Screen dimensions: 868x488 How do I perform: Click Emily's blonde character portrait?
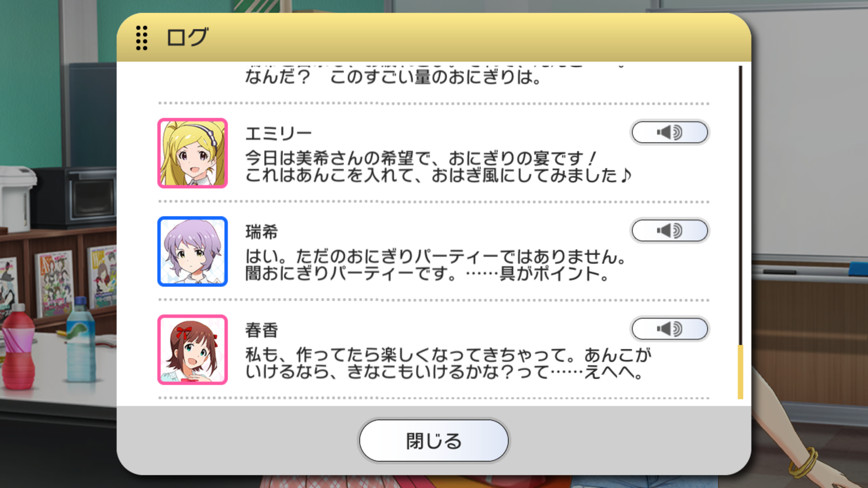tap(193, 153)
